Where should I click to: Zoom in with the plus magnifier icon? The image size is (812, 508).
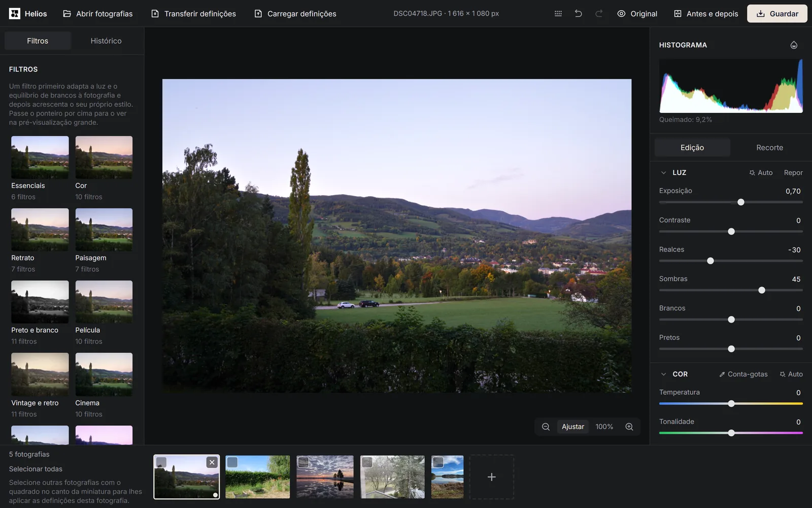click(629, 427)
